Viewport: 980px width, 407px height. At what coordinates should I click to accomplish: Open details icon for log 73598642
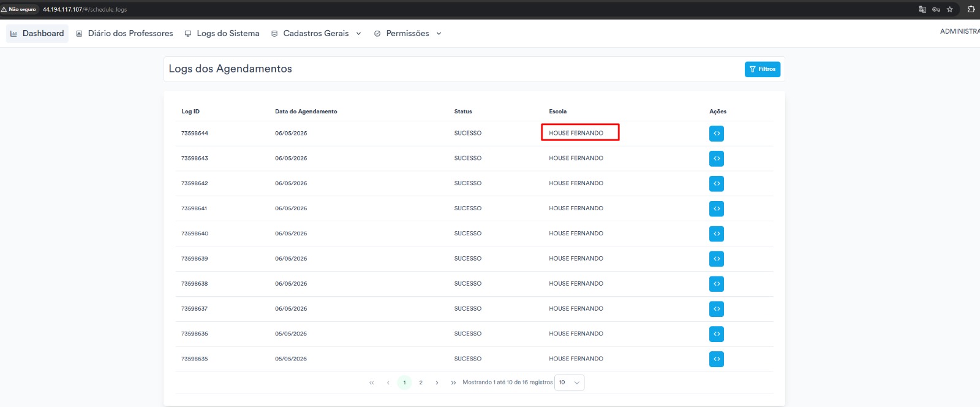[x=717, y=183]
